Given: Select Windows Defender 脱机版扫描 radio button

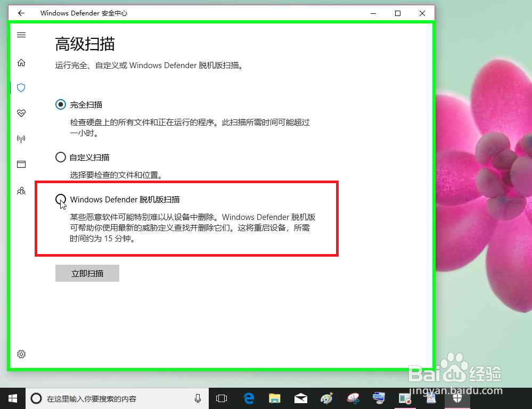Looking at the screenshot, I should point(61,199).
